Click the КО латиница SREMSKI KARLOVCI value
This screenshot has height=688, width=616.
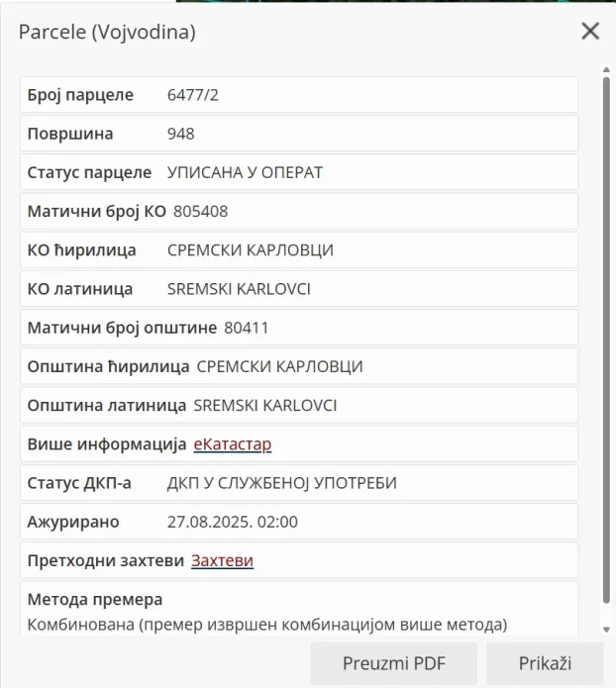(239, 289)
